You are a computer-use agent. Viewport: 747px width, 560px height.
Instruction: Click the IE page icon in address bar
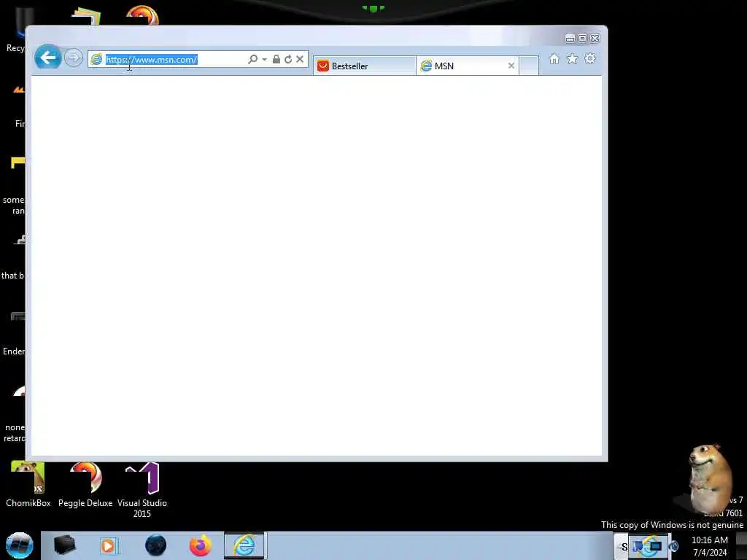pos(97,60)
